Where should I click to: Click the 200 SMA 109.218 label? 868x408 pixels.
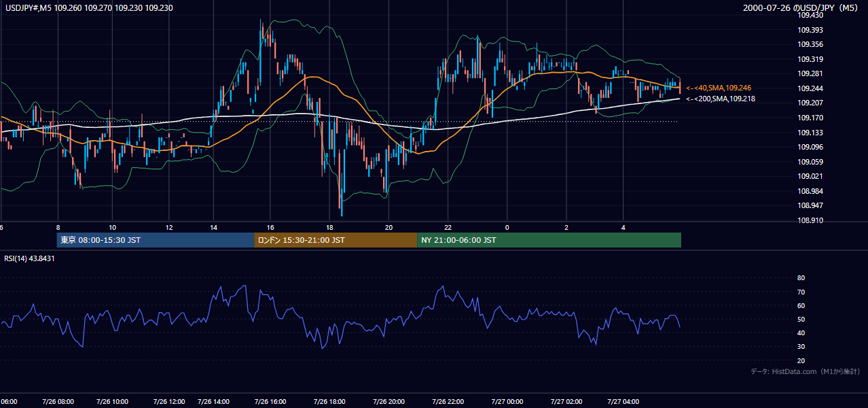[x=721, y=99]
